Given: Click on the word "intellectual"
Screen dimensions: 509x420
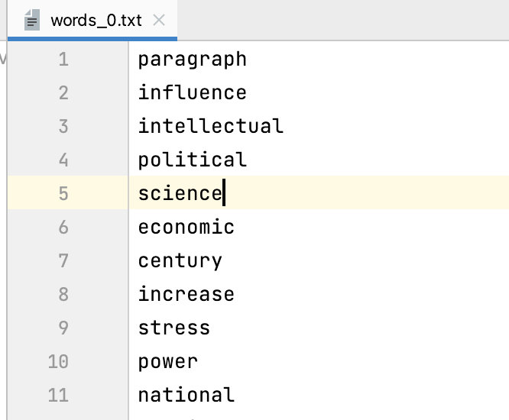Looking at the screenshot, I should pos(210,127).
